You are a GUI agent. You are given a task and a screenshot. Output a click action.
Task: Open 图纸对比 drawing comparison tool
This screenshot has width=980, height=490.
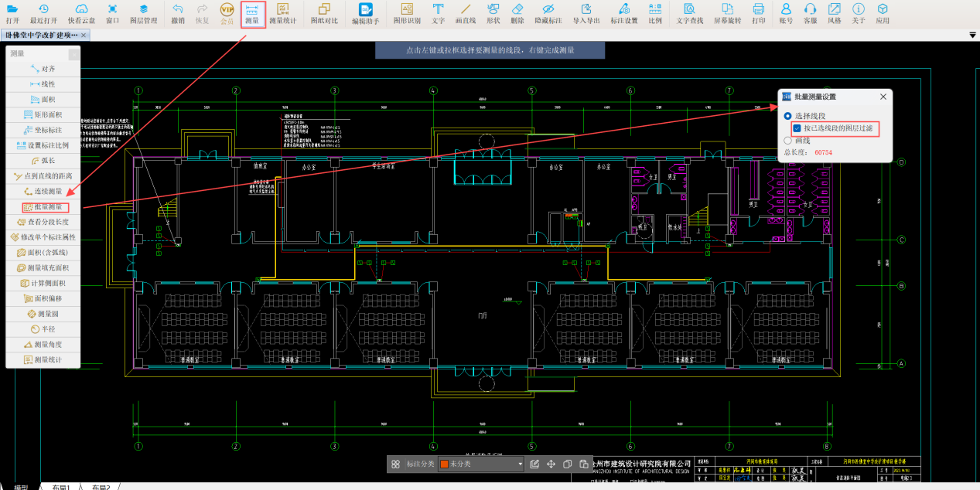[324, 13]
